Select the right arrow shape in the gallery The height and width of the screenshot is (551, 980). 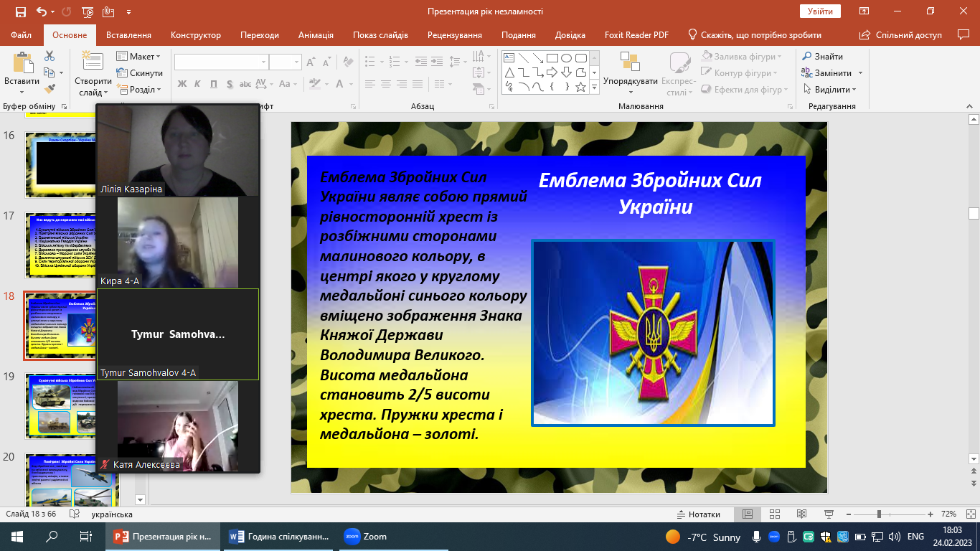click(x=552, y=72)
